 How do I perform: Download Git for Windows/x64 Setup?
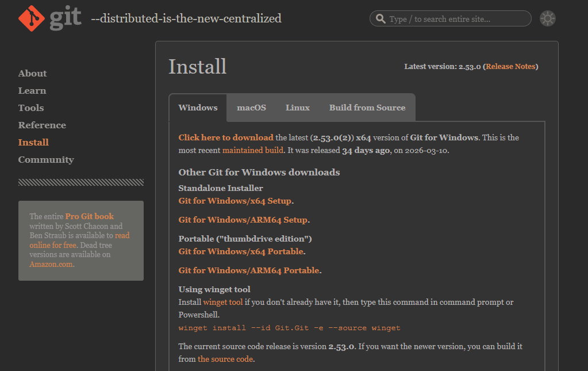[235, 201]
